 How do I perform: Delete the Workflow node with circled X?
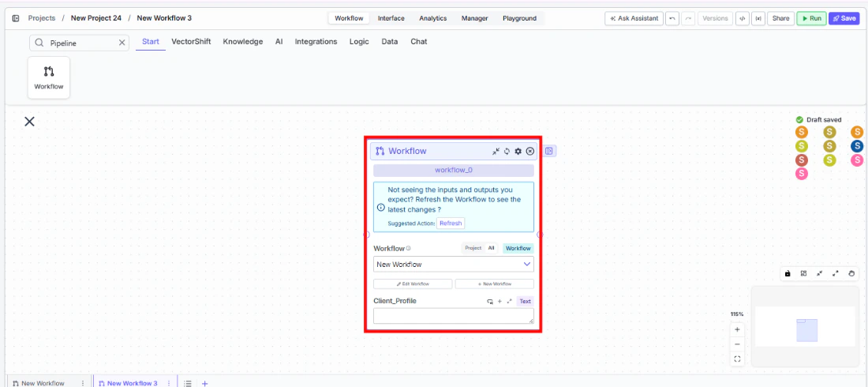[529, 152]
